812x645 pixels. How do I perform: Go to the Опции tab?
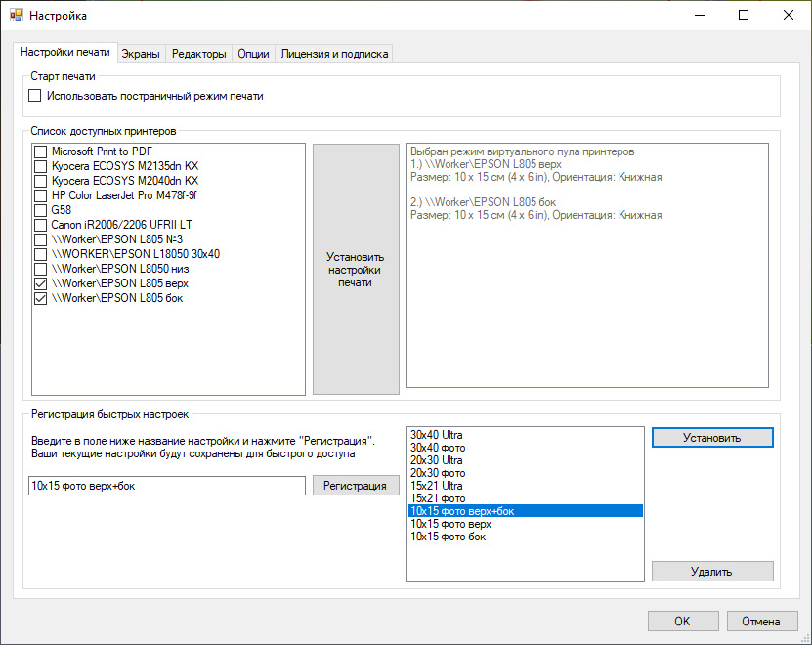click(253, 54)
